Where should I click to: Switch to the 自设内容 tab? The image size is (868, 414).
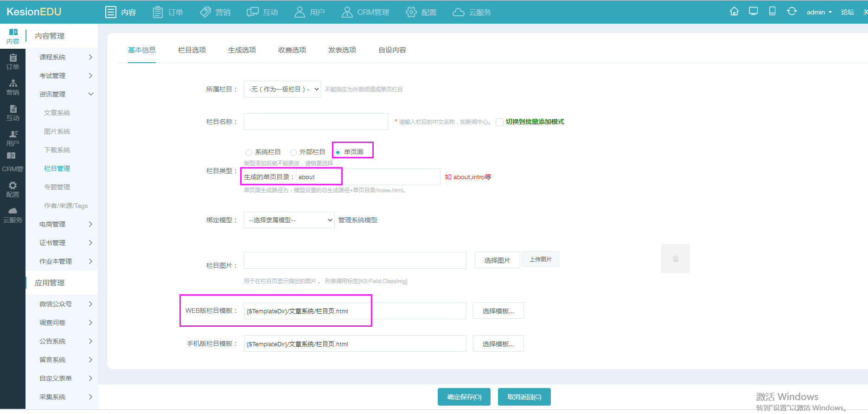tap(392, 50)
